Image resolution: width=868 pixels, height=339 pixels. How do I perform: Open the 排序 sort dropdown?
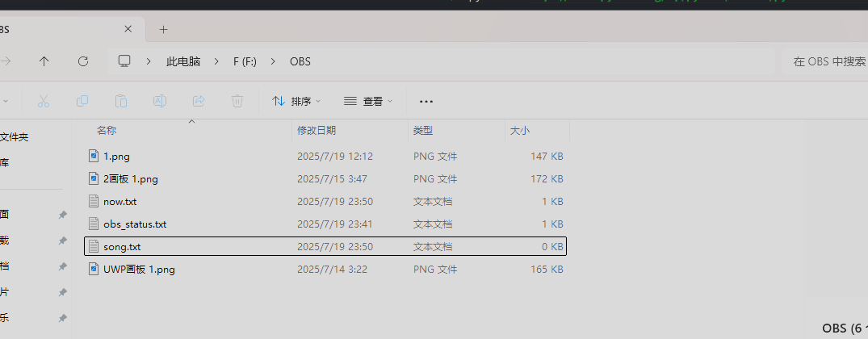(296, 101)
